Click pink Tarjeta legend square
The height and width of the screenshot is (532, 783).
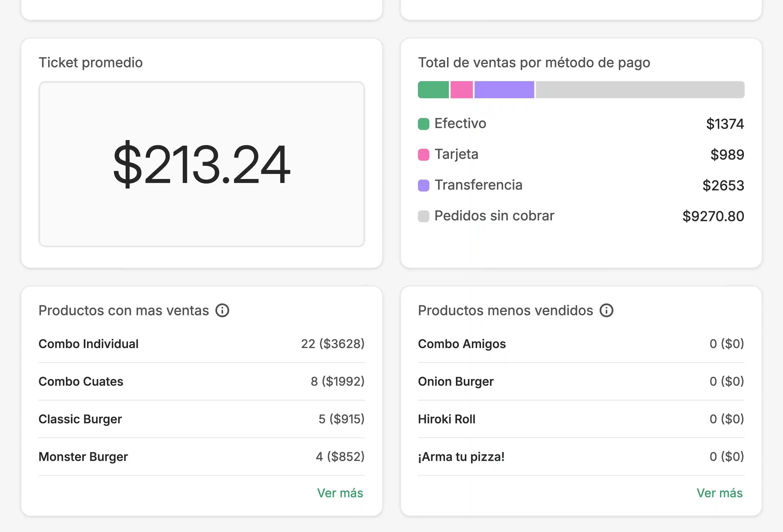[x=423, y=155]
